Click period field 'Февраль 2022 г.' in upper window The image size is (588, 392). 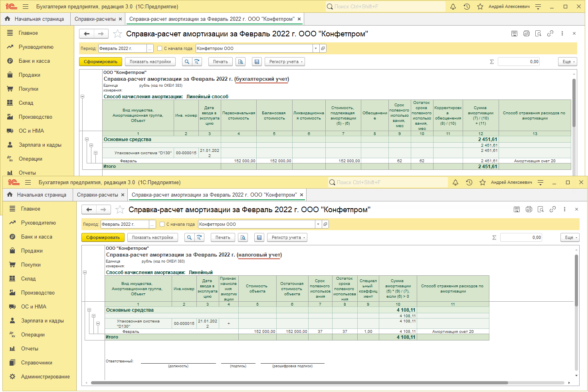[123, 48]
